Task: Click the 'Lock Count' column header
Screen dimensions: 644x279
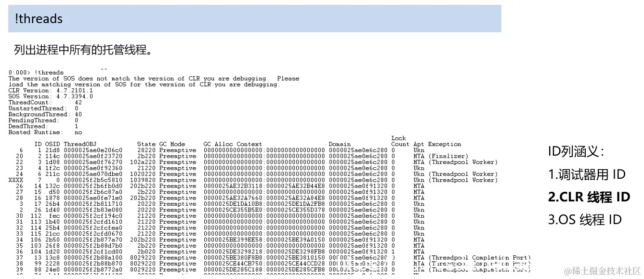Action: click(400, 141)
